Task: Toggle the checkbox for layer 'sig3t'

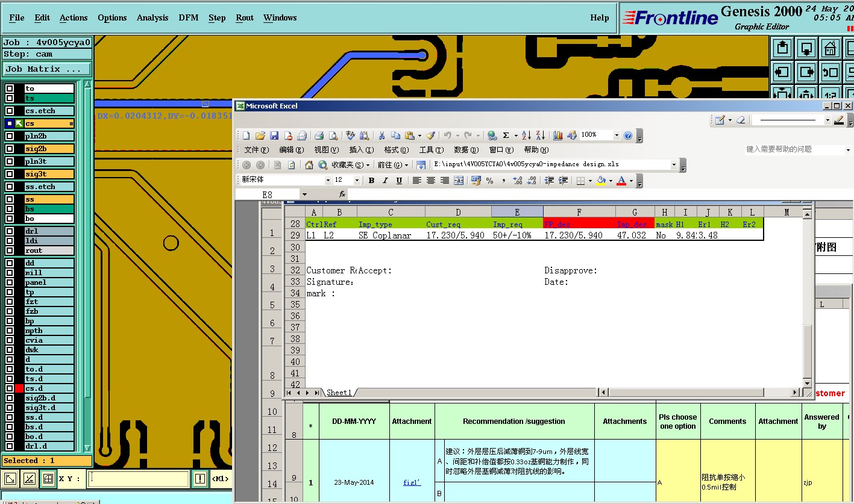Action: (10, 174)
